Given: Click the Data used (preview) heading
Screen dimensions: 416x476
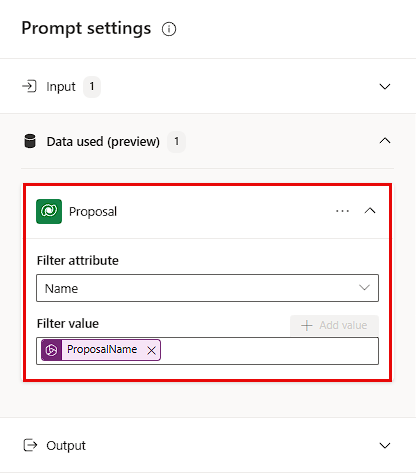Looking at the screenshot, I should 103,142.
